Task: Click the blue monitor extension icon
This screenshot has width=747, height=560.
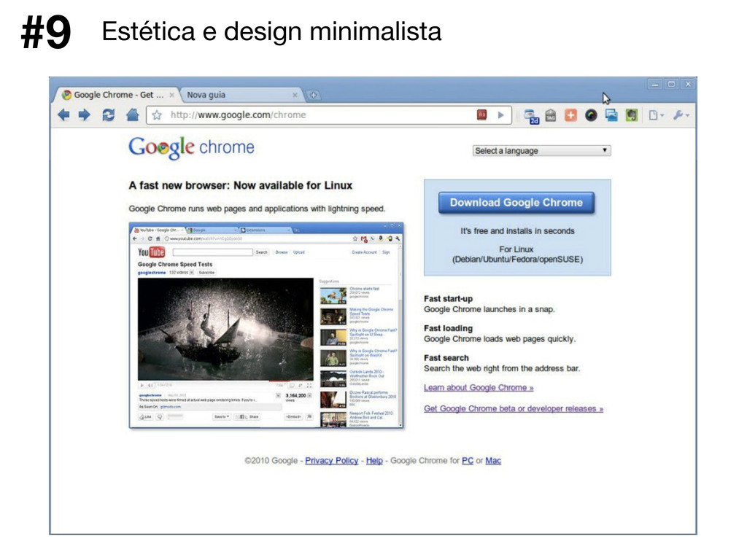Action: 611,114
